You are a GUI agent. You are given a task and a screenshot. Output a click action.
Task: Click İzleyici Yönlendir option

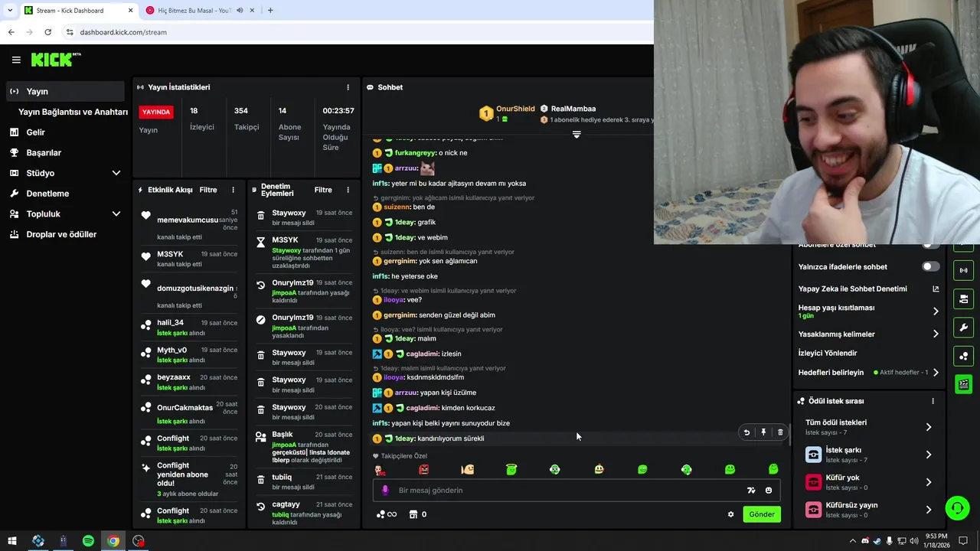click(828, 353)
